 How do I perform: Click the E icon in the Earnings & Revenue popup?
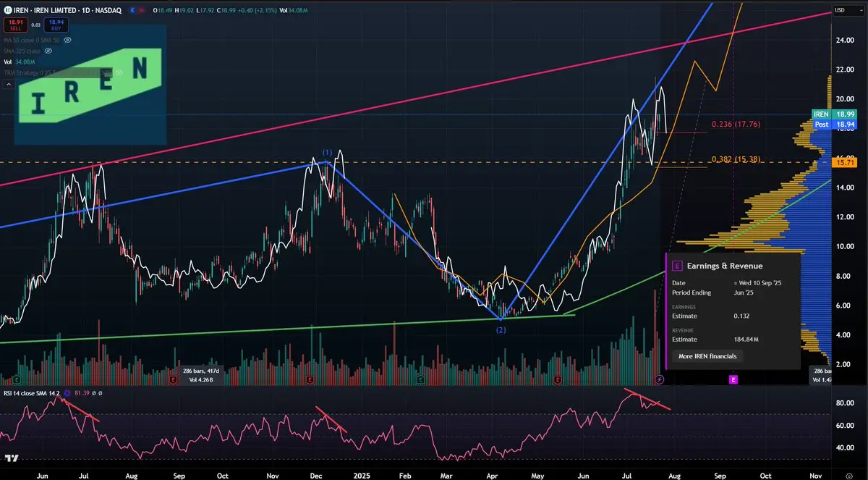coord(677,266)
